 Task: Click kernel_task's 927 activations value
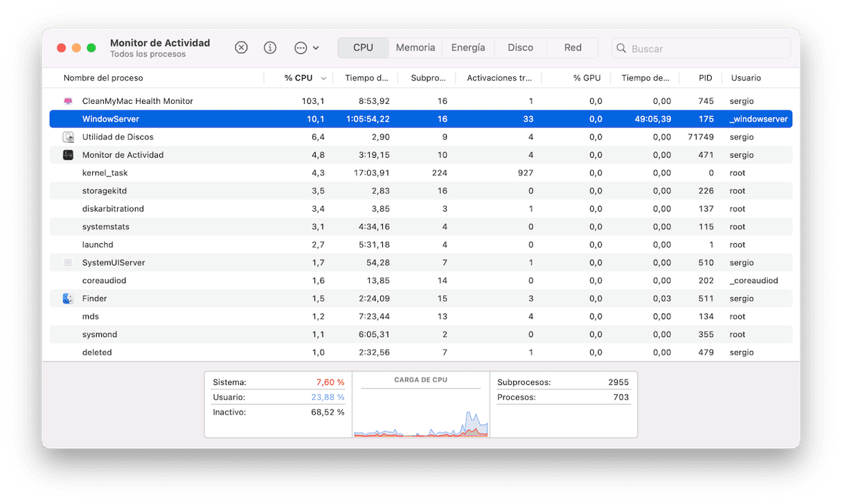point(526,173)
